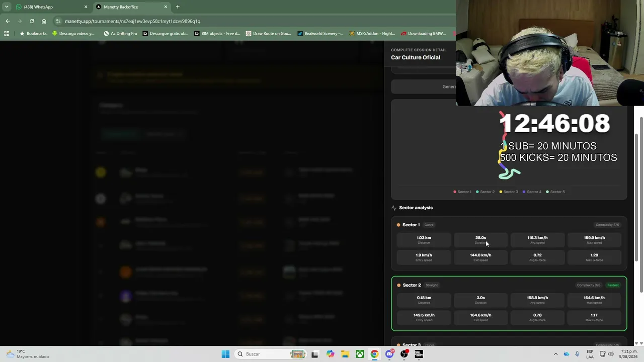Close the WhatsApp tab
The width and height of the screenshot is (644, 362).
coord(86,7)
